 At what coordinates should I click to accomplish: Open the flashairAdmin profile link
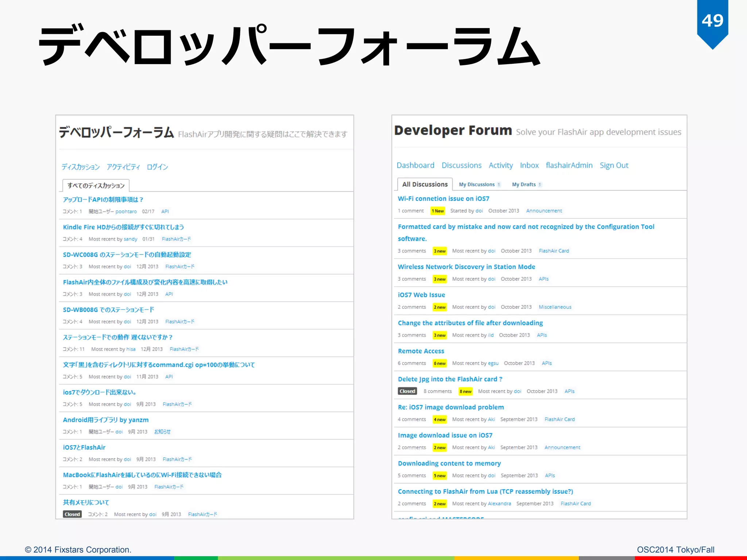(569, 165)
